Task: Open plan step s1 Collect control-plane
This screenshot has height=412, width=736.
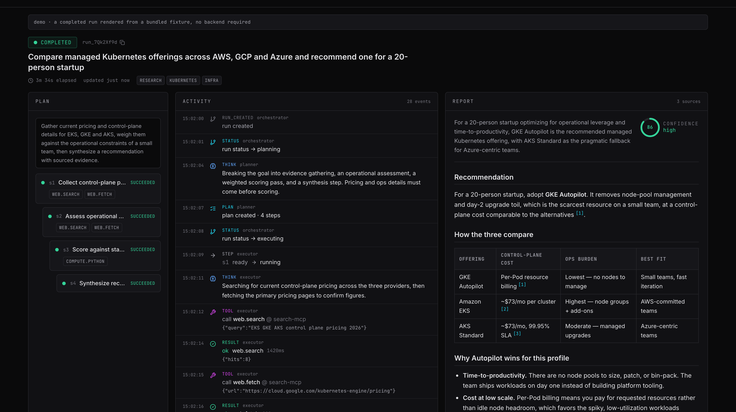Action: [98, 188]
